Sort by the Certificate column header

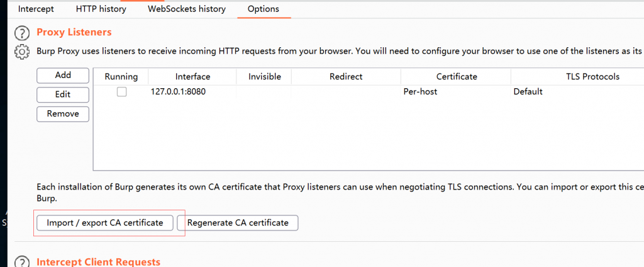457,77
